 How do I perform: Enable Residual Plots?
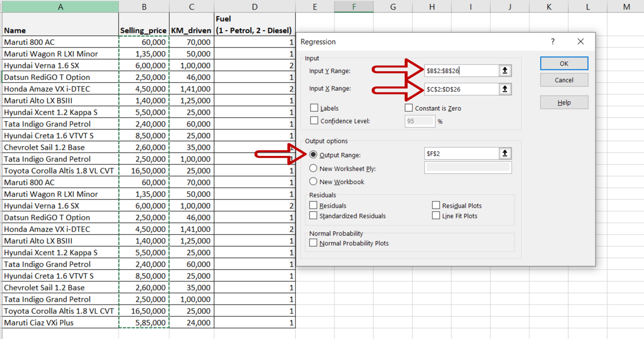click(x=436, y=205)
